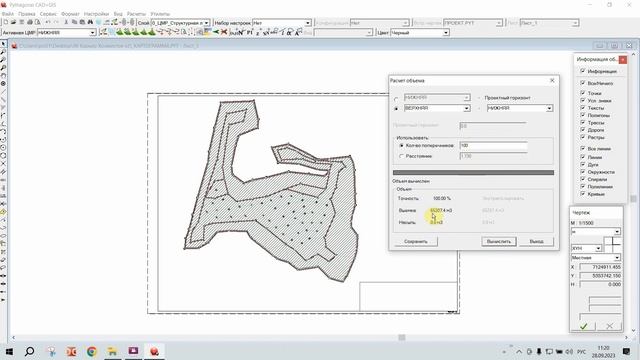Click the volume calculation progress bar
The image size is (640, 360).
pyautogui.click(x=473, y=173)
